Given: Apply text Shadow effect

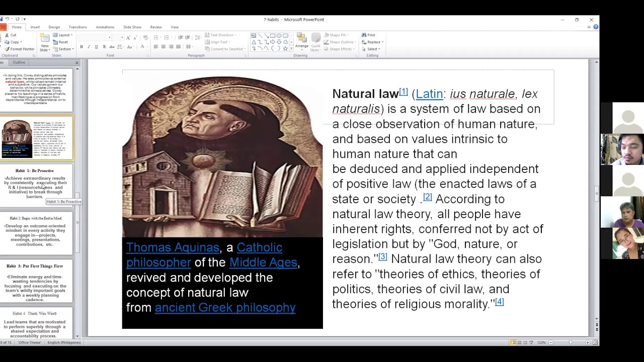Looking at the screenshot, I should 104,47.
